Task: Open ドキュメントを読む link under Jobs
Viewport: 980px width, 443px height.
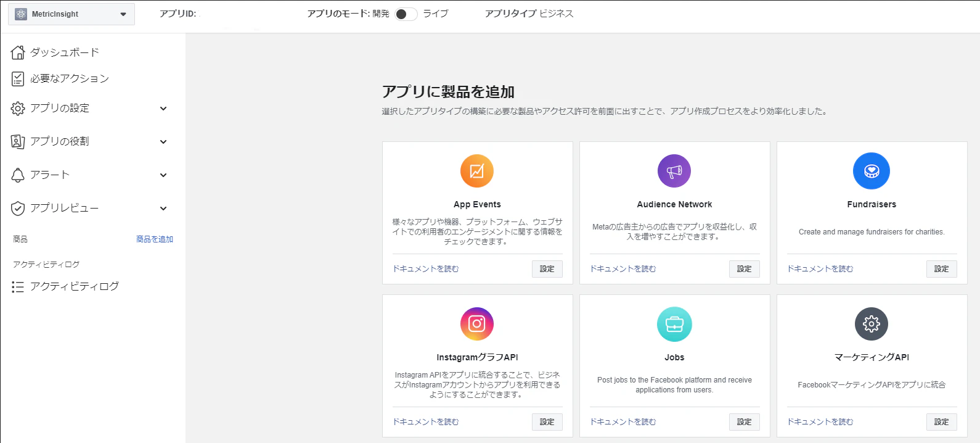Action: coord(623,422)
